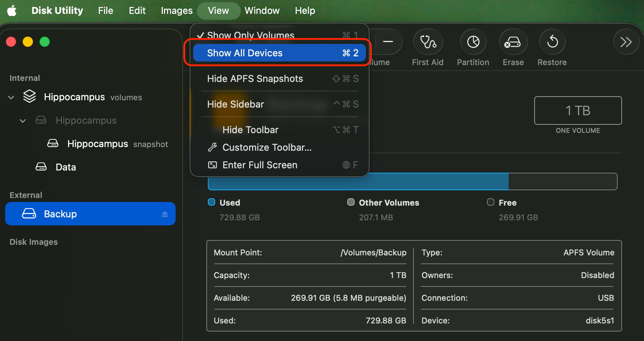Viewport: 644px width, 341px height.
Task: Click the Internal section header
Action: pyautogui.click(x=25, y=78)
